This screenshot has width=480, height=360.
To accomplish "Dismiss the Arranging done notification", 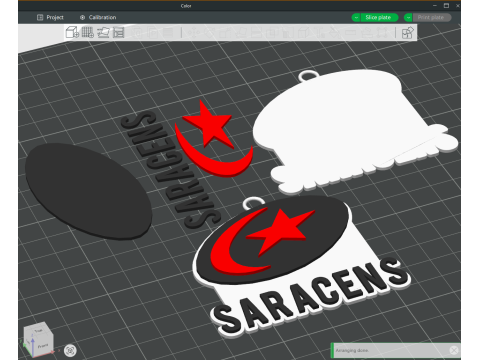I will [454, 350].
